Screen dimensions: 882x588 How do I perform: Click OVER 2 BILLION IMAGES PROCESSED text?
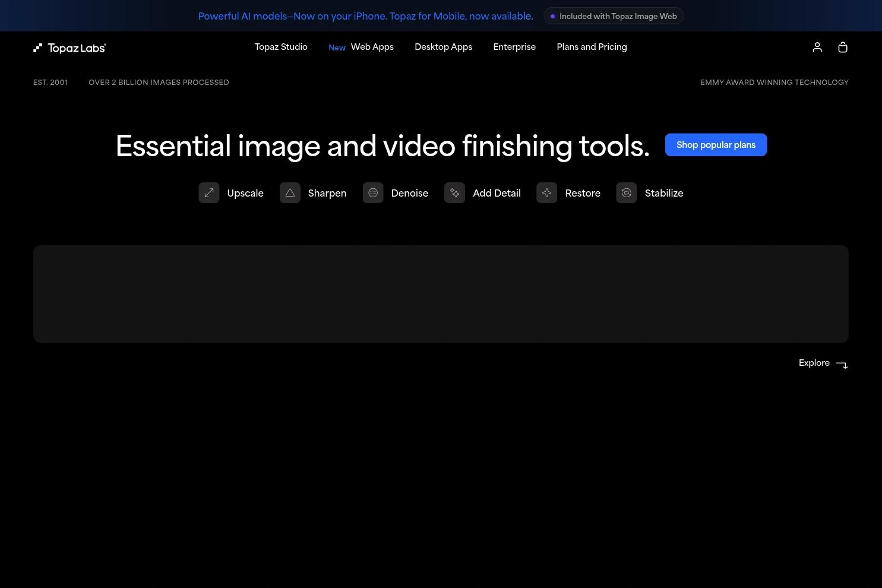point(159,83)
